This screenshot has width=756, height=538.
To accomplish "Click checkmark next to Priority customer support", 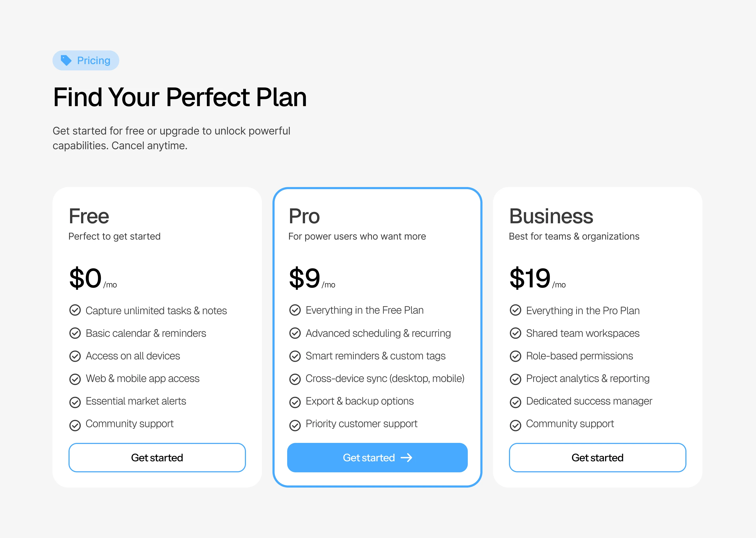I will click(295, 425).
